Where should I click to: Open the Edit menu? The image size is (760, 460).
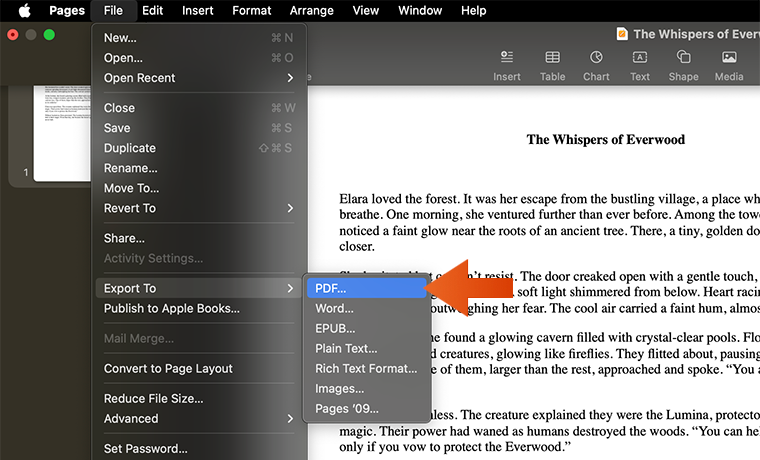click(152, 10)
